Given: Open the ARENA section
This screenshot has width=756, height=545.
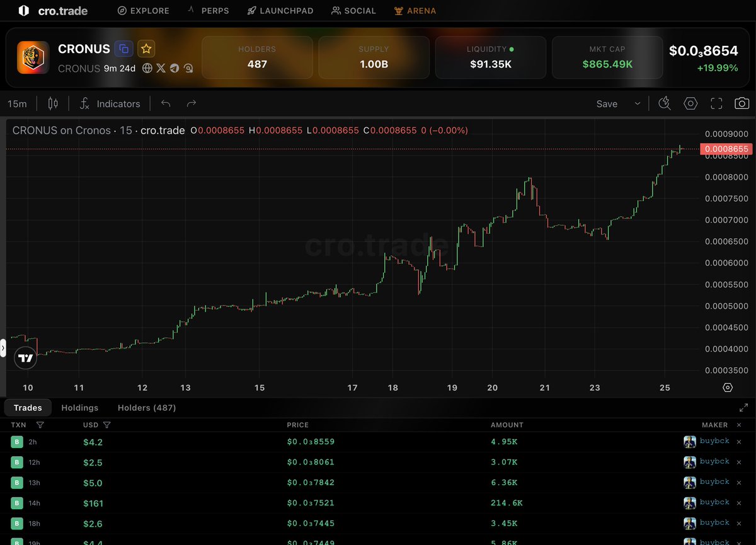Looking at the screenshot, I should coord(415,11).
